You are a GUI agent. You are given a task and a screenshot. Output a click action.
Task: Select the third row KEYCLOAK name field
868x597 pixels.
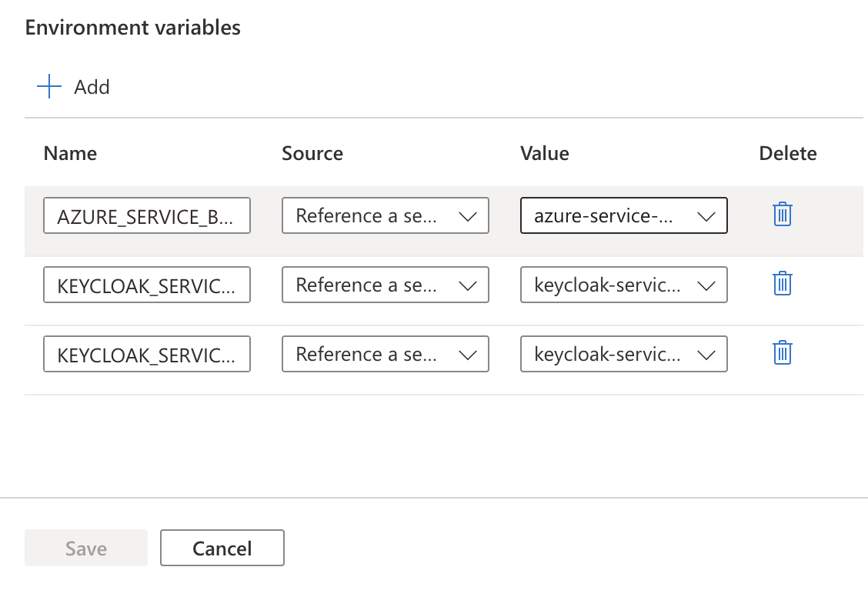[x=147, y=355]
